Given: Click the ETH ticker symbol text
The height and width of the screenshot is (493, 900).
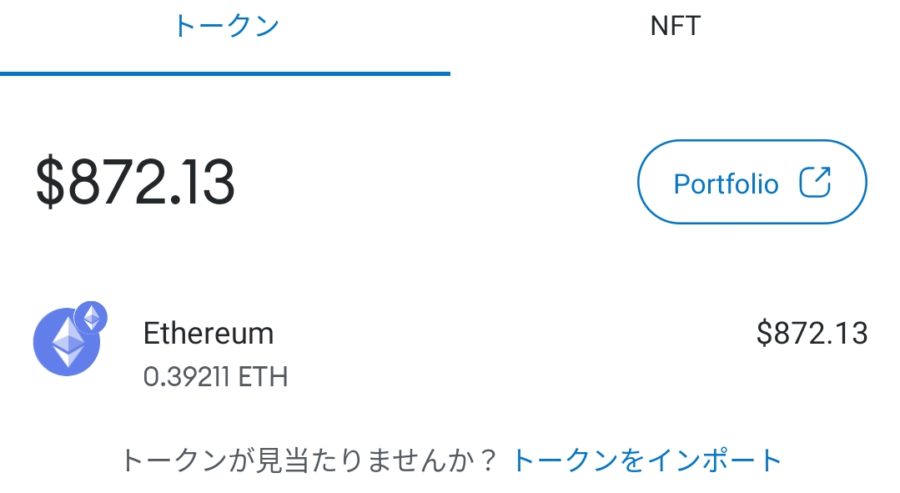Looking at the screenshot, I should (264, 377).
